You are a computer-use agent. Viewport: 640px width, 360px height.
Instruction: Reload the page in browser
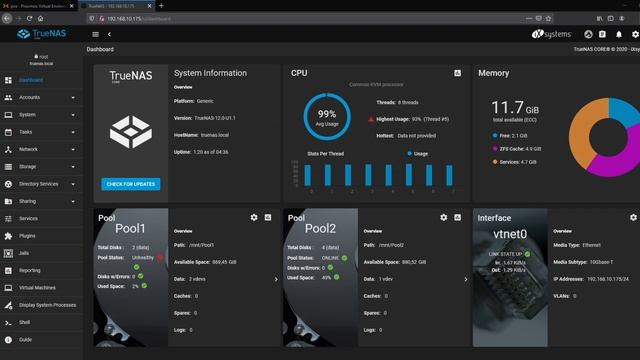pyautogui.click(x=29, y=18)
